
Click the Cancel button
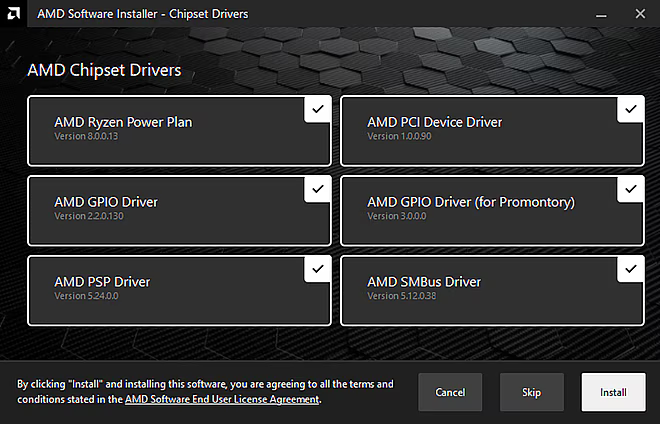pyautogui.click(x=450, y=392)
